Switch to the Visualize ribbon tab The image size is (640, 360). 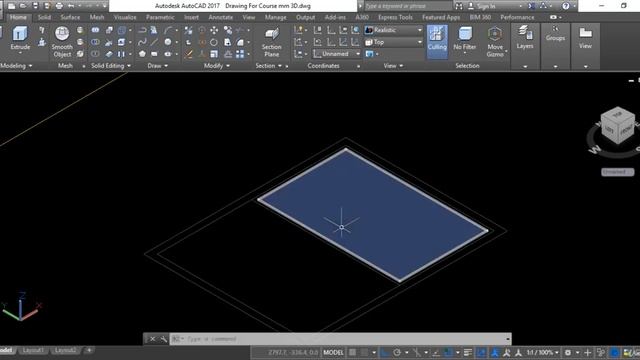pyautogui.click(x=125, y=17)
